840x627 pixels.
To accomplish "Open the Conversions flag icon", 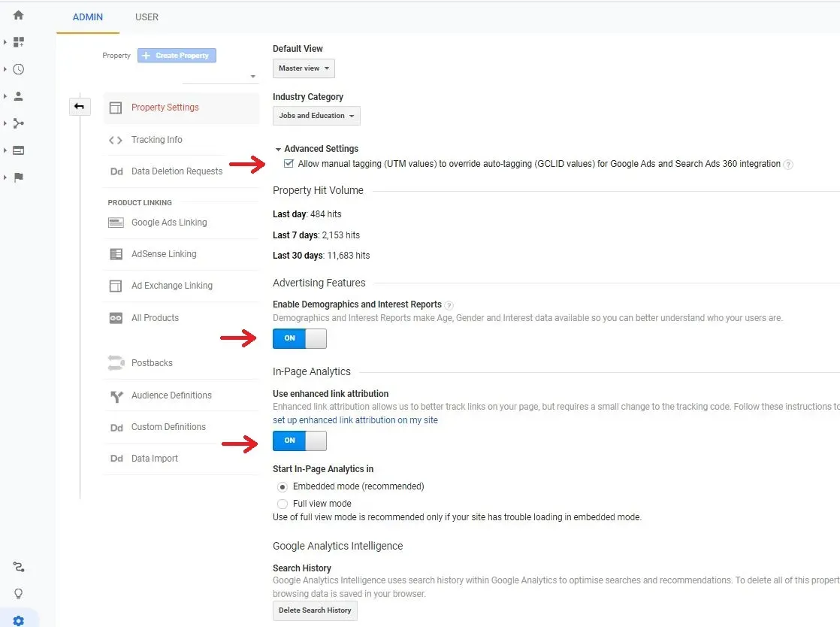I will (x=19, y=177).
